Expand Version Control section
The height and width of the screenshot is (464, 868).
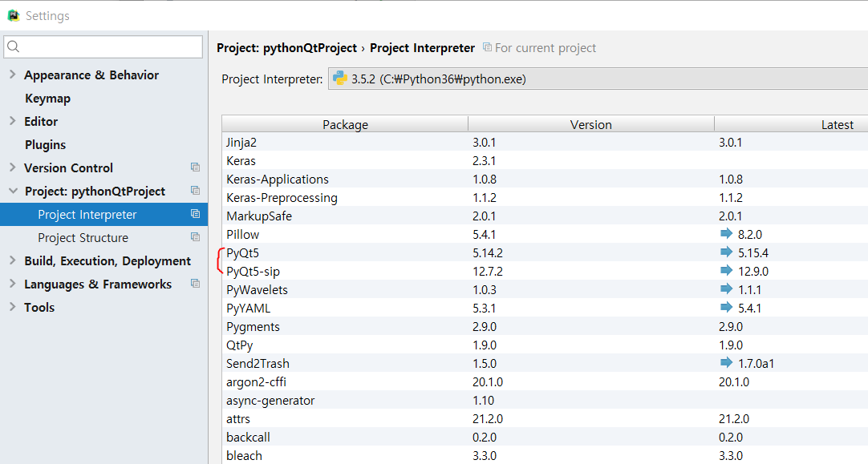(x=12, y=167)
